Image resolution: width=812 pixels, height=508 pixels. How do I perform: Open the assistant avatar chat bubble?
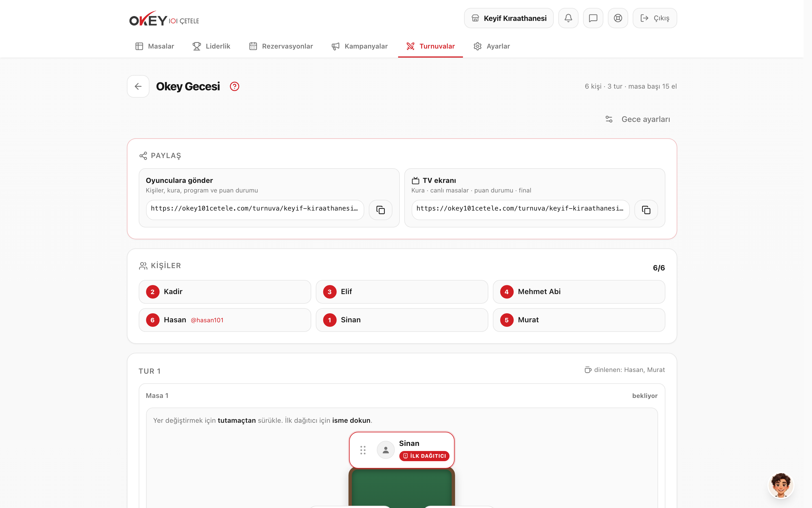click(781, 485)
